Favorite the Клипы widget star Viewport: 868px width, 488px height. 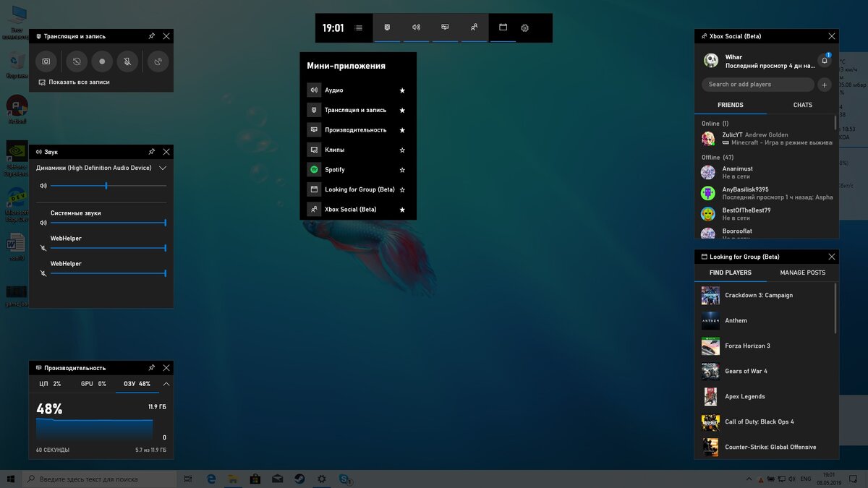pyautogui.click(x=402, y=150)
